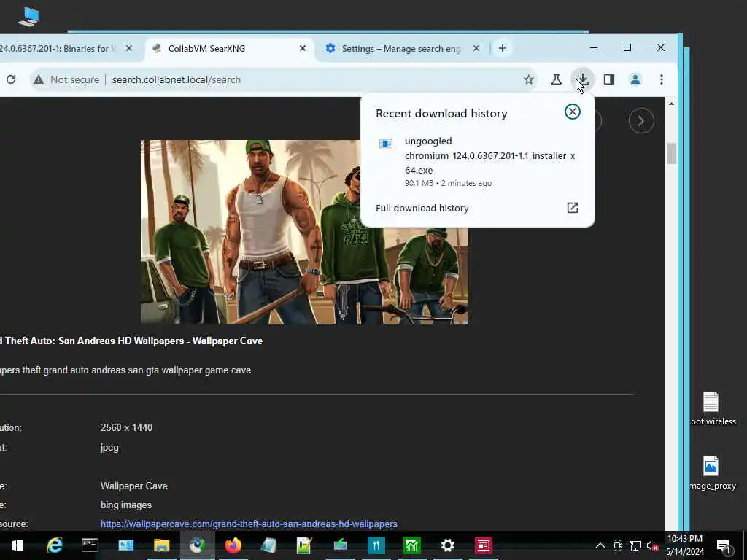Close the Settings tab
The height and width of the screenshot is (560, 747).
[x=476, y=49]
